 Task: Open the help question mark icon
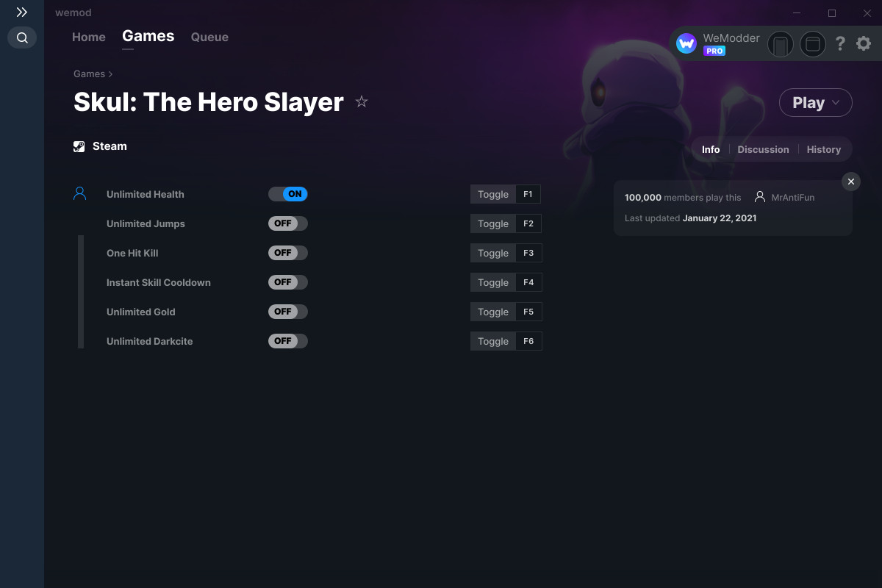840,44
